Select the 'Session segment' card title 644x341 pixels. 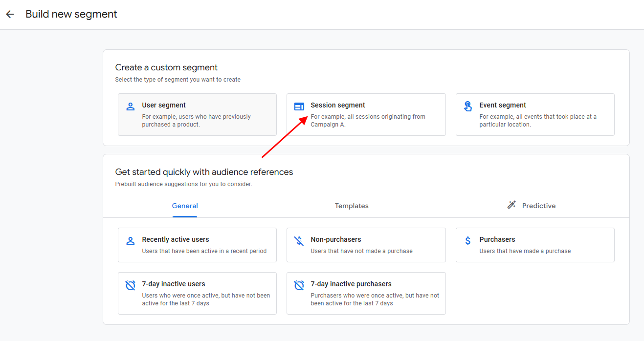pyautogui.click(x=338, y=105)
